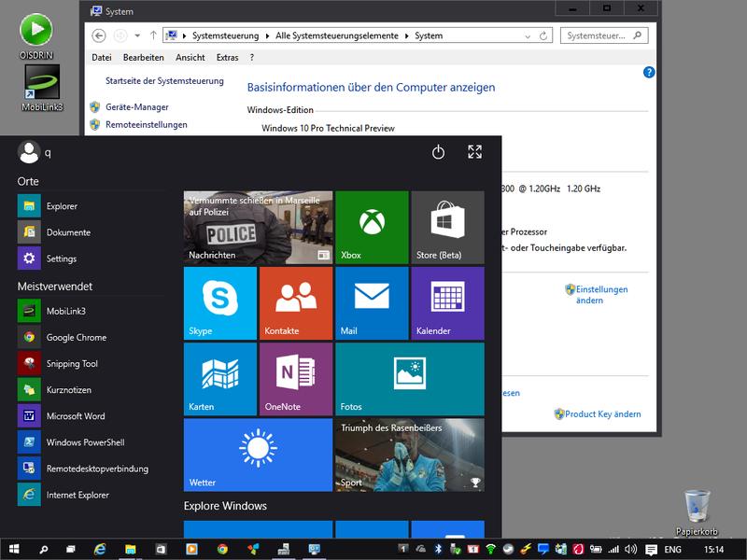Open the recent locations dropdown arrow

click(137, 35)
